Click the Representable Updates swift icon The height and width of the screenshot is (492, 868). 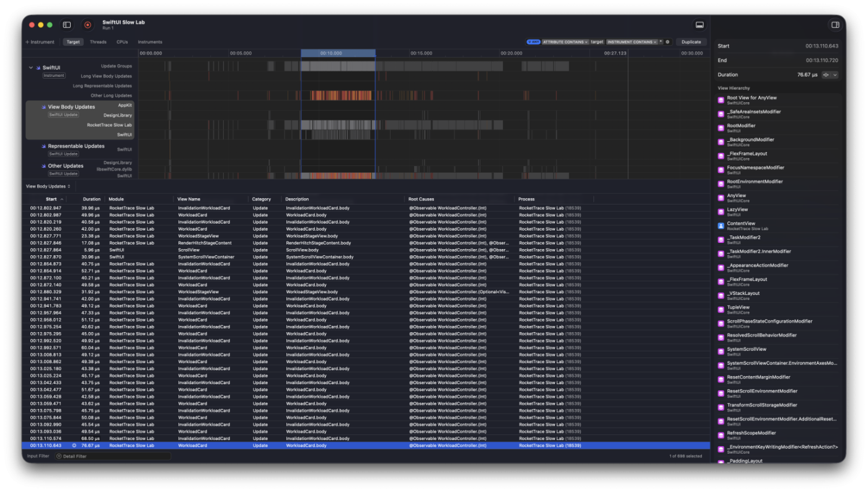[44, 146]
